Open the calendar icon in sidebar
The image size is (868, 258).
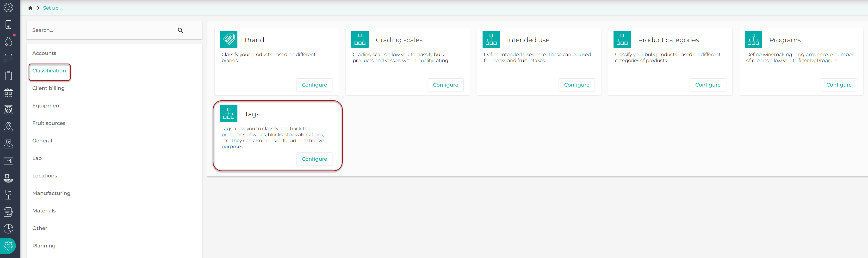pyautogui.click(x=8, y=59)
